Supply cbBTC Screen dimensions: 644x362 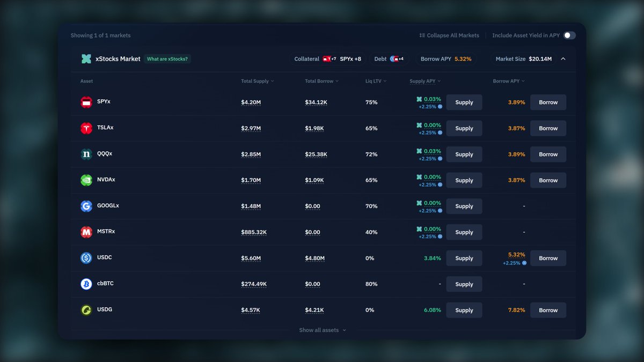click(464, 284)
